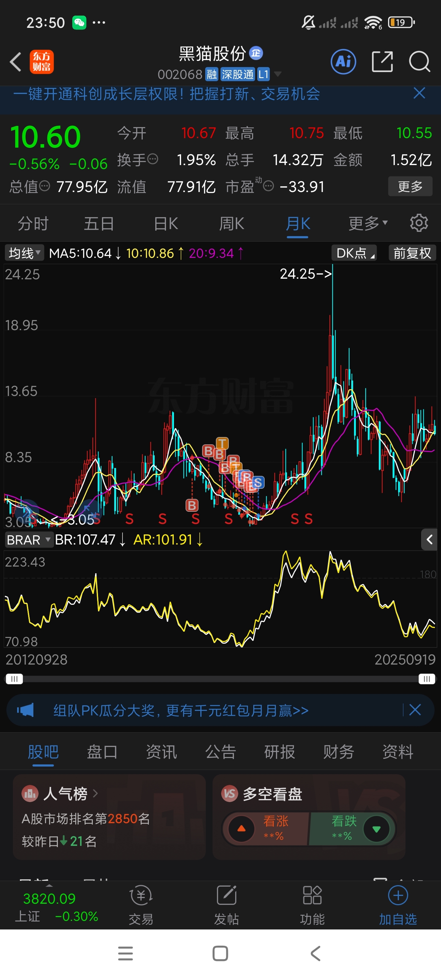Switch to the 财务 tab
The image size is (441, 980).
tap(339, 752)
